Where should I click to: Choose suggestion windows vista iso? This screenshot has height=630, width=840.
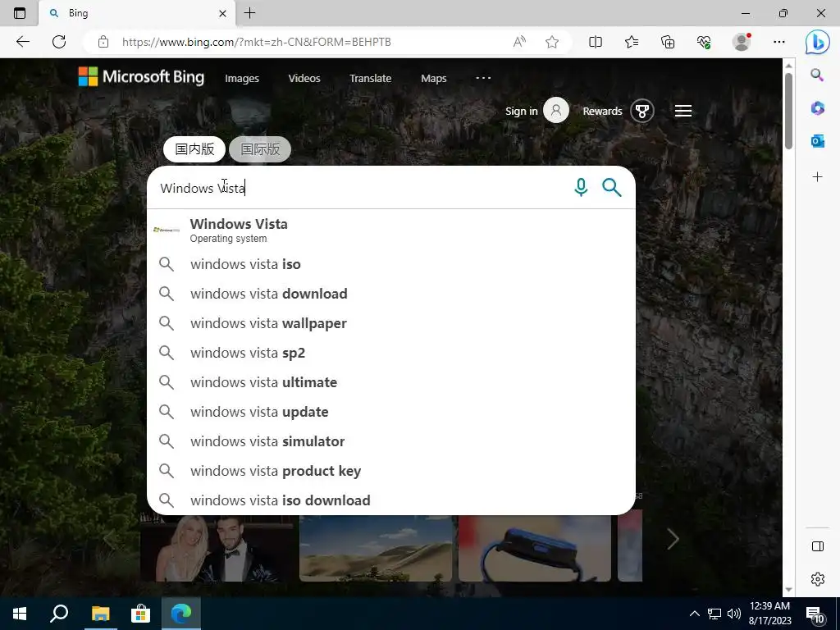(x=391, y=264)
